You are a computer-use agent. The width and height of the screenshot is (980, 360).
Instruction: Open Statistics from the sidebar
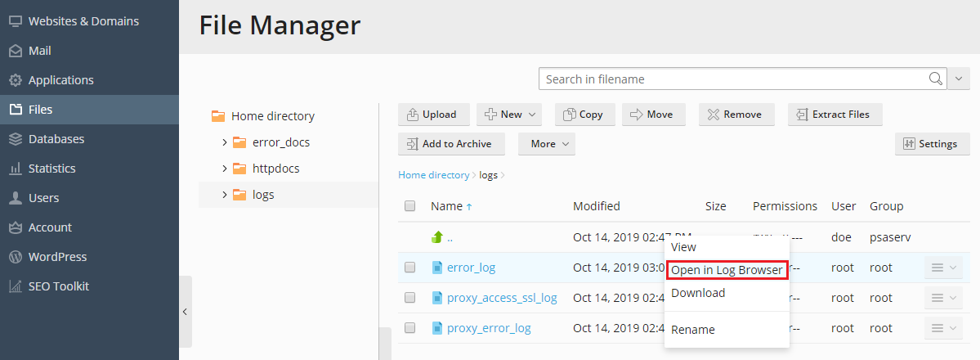coord(51,169)
